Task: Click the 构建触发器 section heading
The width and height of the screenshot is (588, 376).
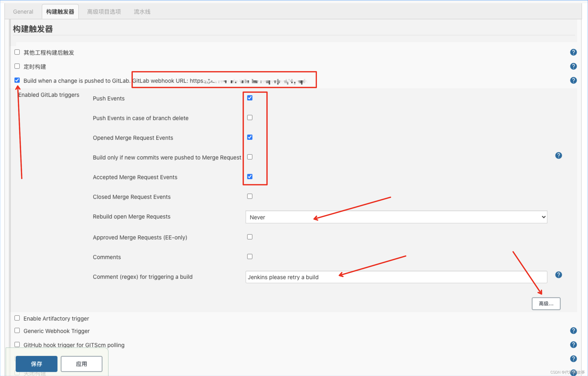Action: click(33, 29)
